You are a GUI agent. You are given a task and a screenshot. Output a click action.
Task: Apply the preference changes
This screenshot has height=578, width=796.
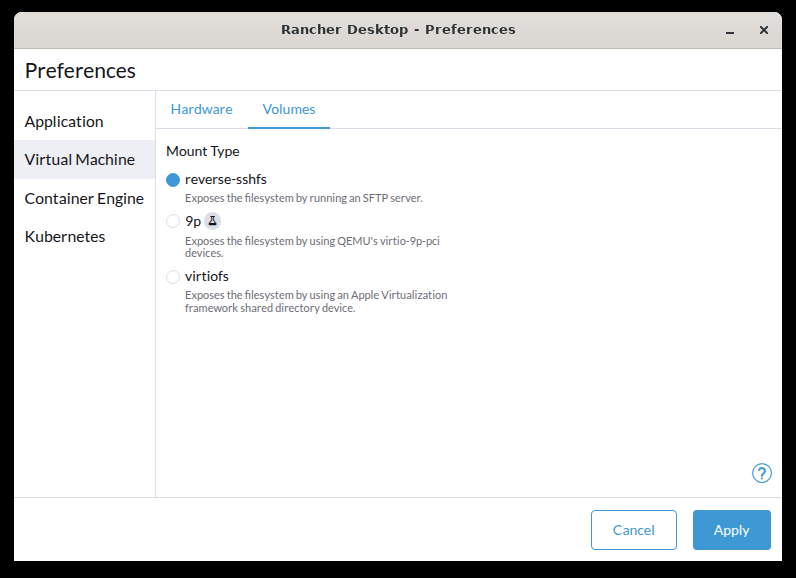coord(731,530)
